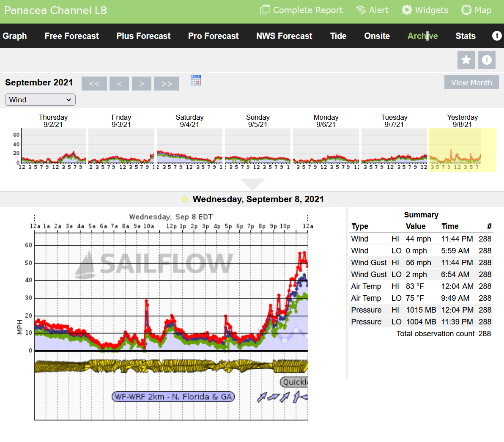
Task: Click the 5:59 AM wind low time
Action: [x=455, y=251]
